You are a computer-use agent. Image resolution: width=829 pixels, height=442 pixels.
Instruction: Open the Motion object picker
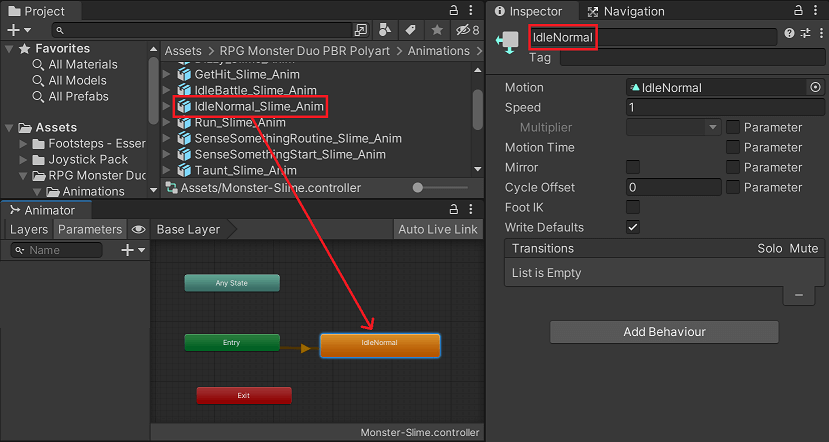(x=815, y=87)
